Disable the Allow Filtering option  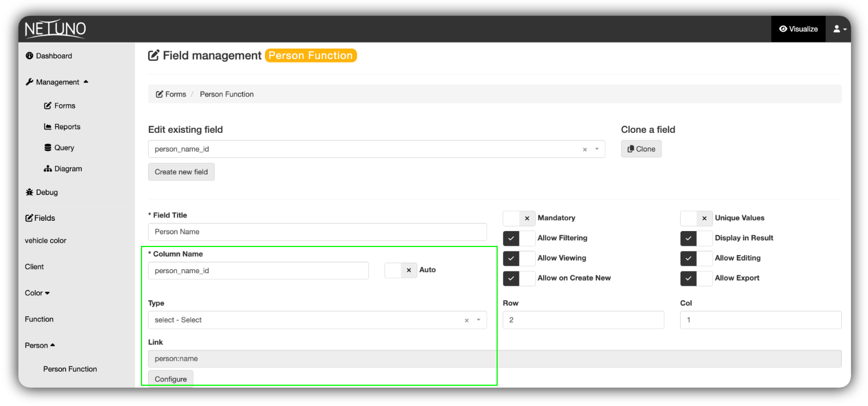click(x=519, y=238)
